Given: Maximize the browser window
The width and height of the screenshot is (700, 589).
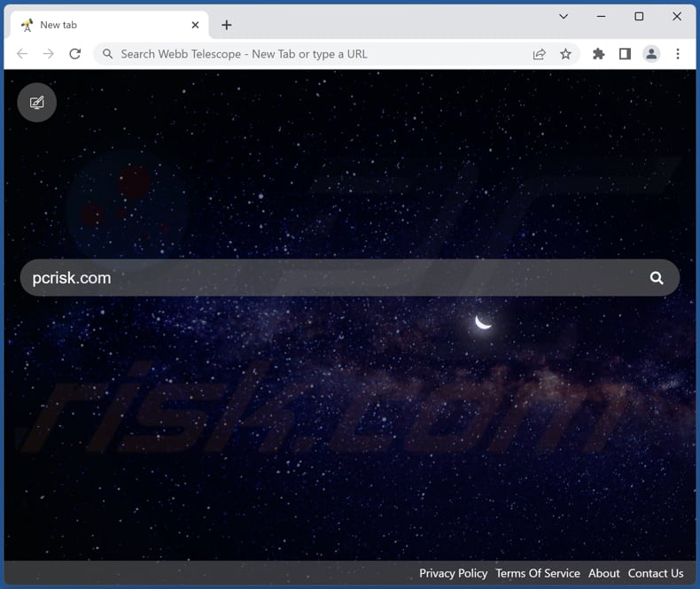Looking at the screenshot, I should [x=639, y=17].
